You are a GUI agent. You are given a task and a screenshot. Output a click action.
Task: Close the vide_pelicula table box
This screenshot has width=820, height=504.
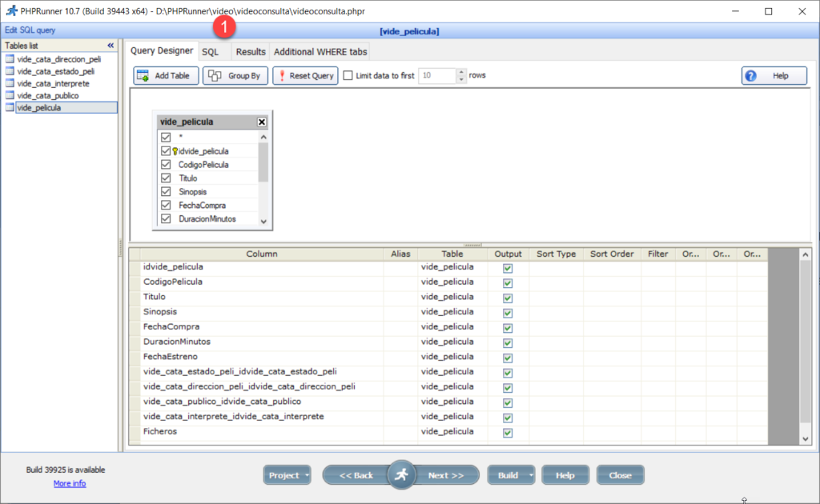(262, 122)
